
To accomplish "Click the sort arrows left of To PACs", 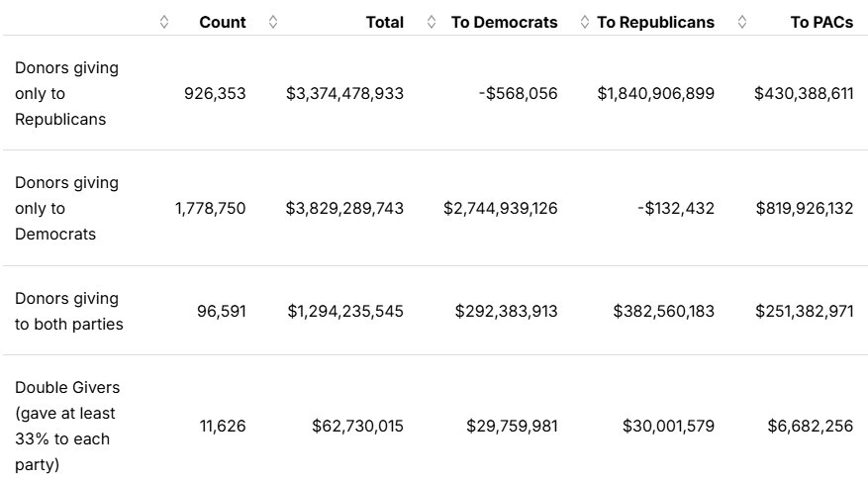I will coord(742,22).
